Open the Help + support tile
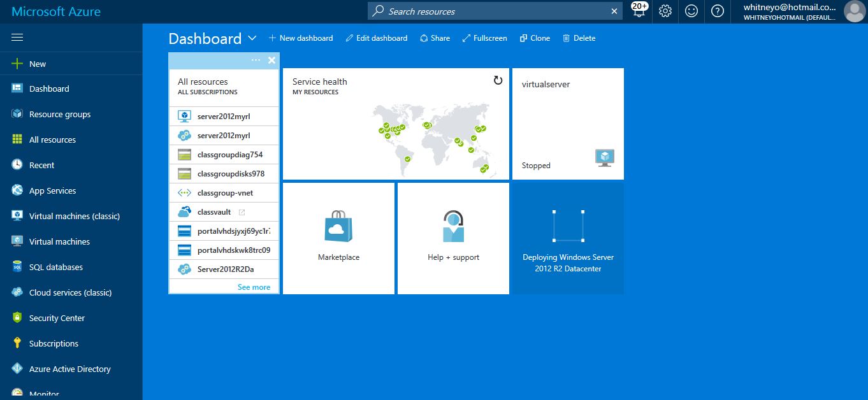 [x=453, y=238]
